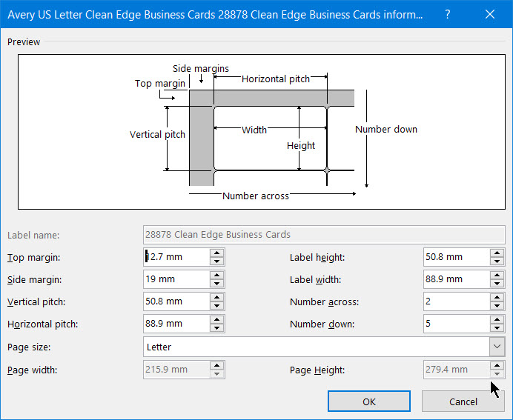Increase the Vertical pitch value

click(216, 297)
